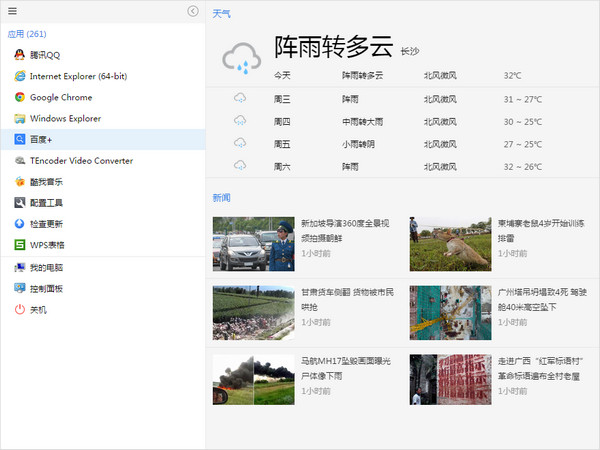This screenshot has height=450, width=600.
Task: Start TEncoder Video Converter
Action: [x=80, y=160]
